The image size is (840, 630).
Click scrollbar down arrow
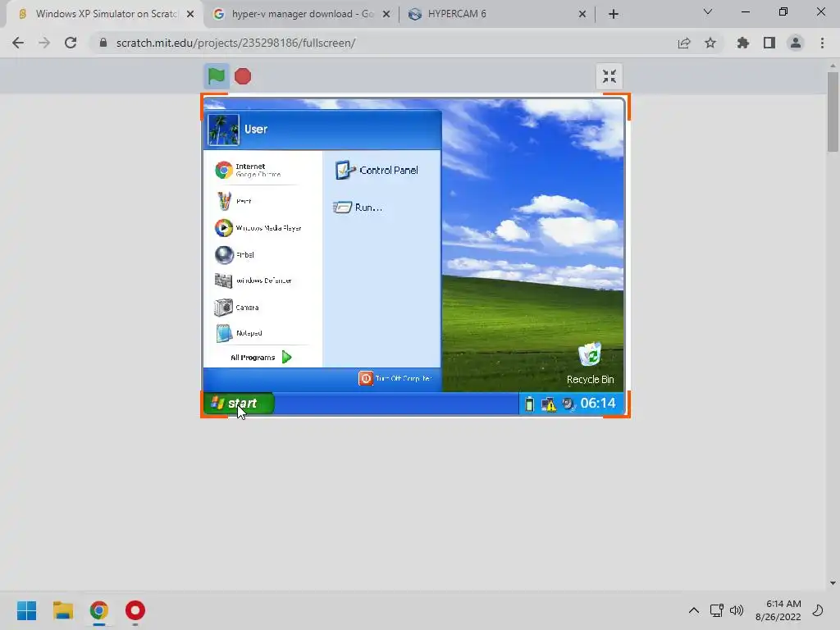pyautogui.click(x=833, y=583)
